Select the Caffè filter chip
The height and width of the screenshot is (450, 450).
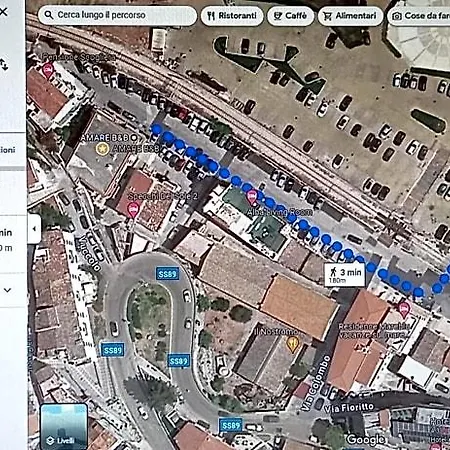(290, 16)
